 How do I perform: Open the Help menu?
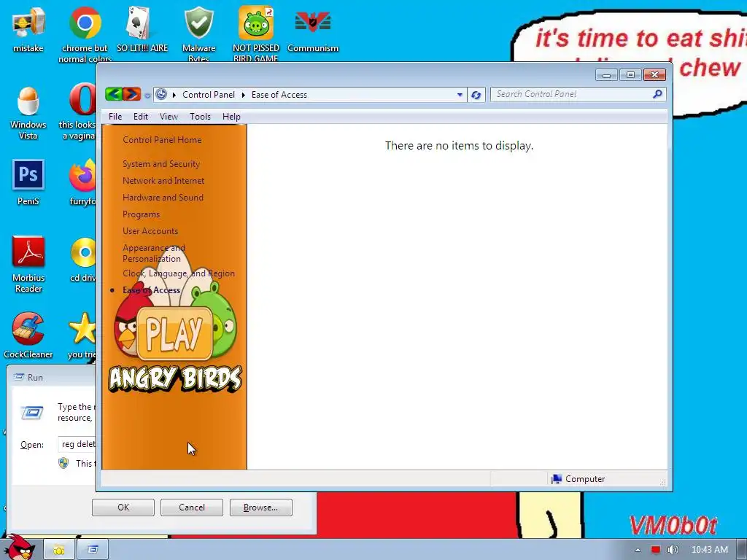[x=231, y=117]
